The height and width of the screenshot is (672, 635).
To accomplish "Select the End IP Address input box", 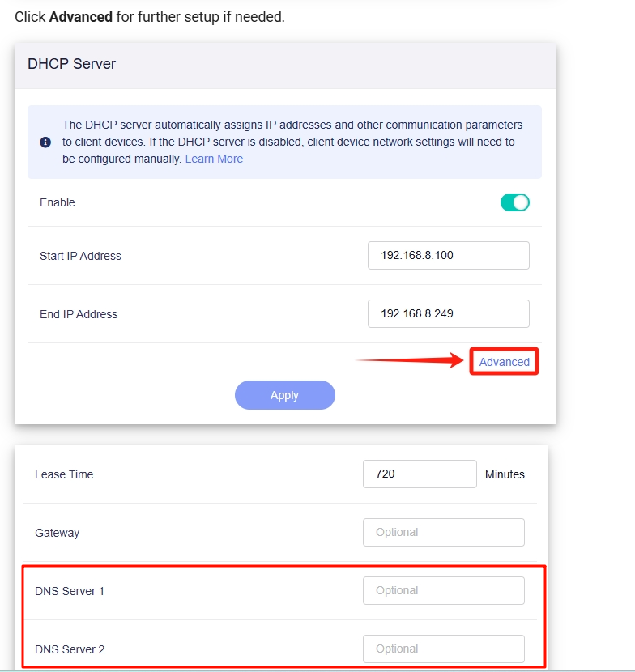I will 448,314.
